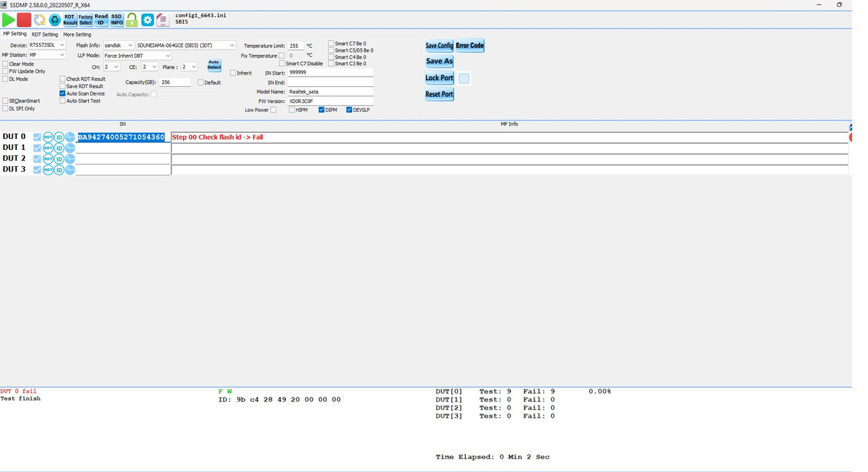Image resolution: width=868 pixels, height=472 pixels.
Task: Click the yellow-gray refresh arrows icon
Action: pos(39,20)
